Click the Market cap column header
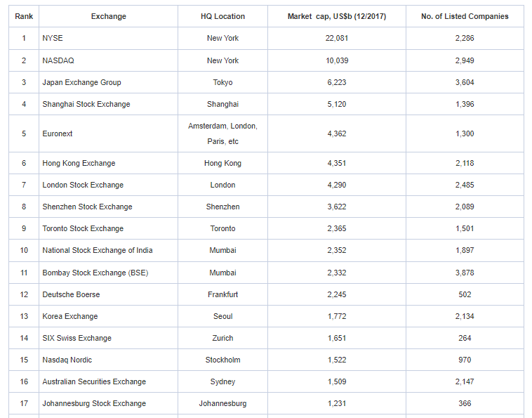Image resolution: width=532 pixels, height=418 pixels. click(336, 16)
